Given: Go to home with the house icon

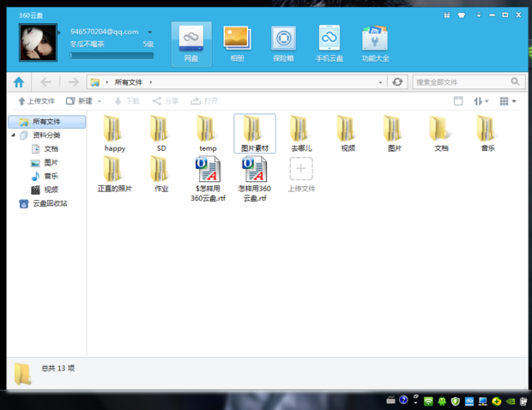Looking at the screenshot, I should [x=19, y=82].
